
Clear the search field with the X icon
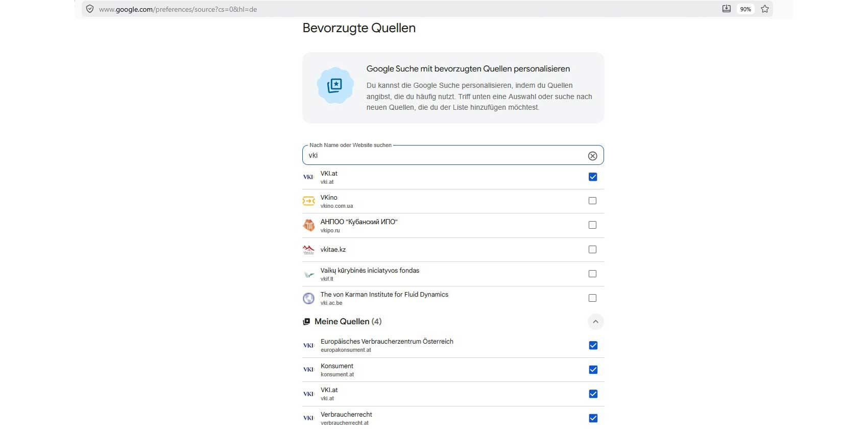[x=592, y=156]
